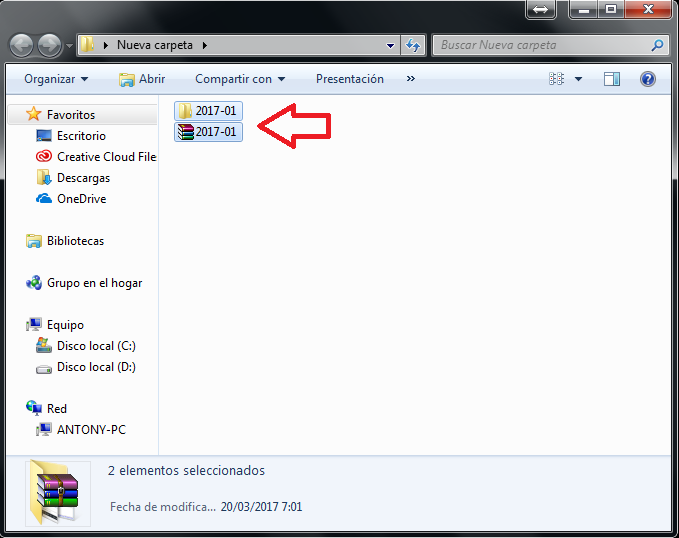Open OneDrive in the sidebar
Viewport: 679px width, 538px height.
[81, 198]
